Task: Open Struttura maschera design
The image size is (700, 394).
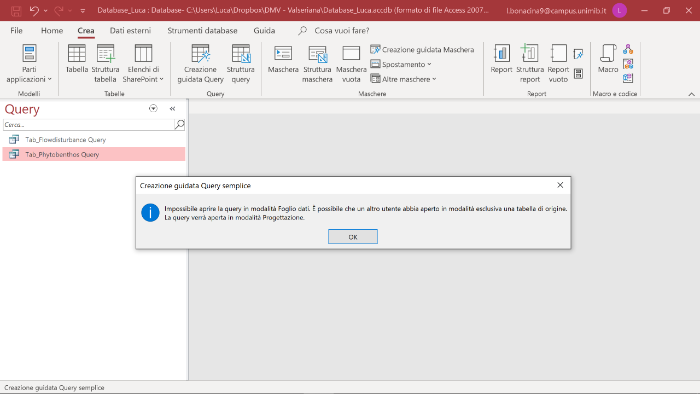Action: click(x=317, y=63)
